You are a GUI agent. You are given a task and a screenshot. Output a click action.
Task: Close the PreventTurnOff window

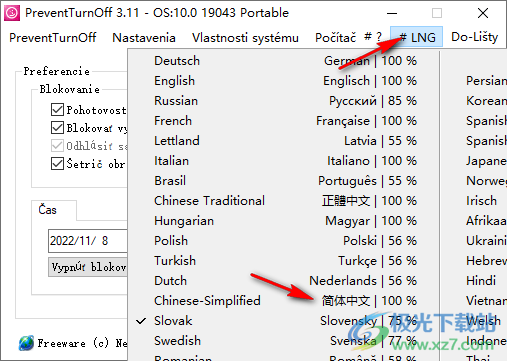pyautogui.click(x=483, y=13)
